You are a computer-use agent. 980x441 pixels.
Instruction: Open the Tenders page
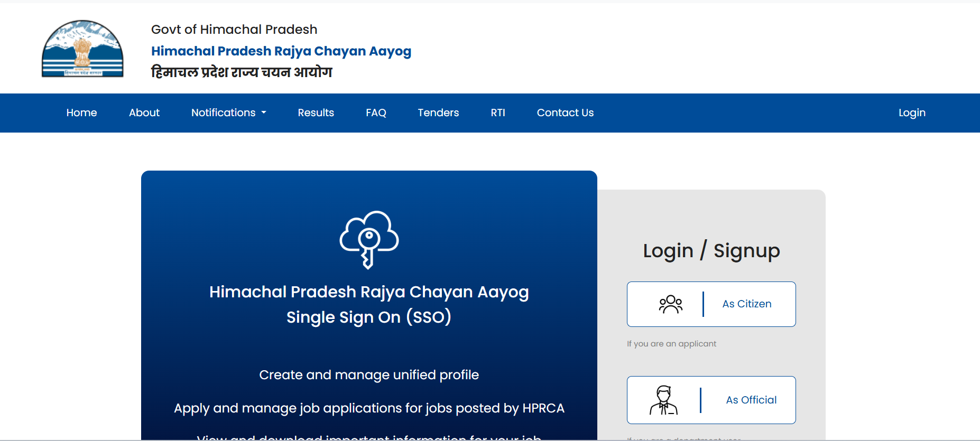[438, 112]
